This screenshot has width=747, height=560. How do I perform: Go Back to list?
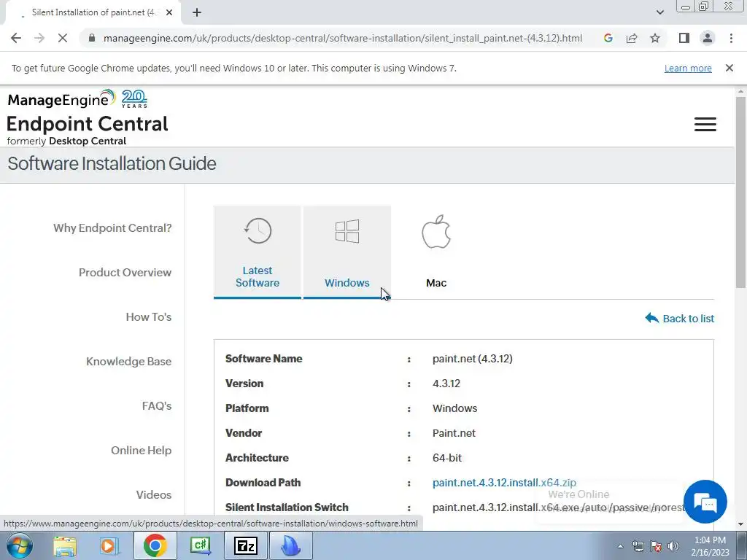679,318
